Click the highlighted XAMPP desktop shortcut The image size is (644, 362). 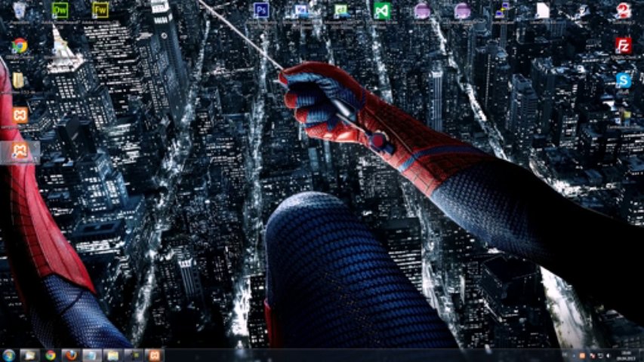20,151
